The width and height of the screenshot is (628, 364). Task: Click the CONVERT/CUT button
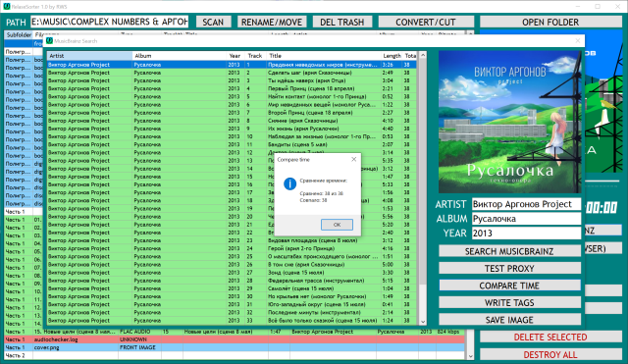point(425,22)
